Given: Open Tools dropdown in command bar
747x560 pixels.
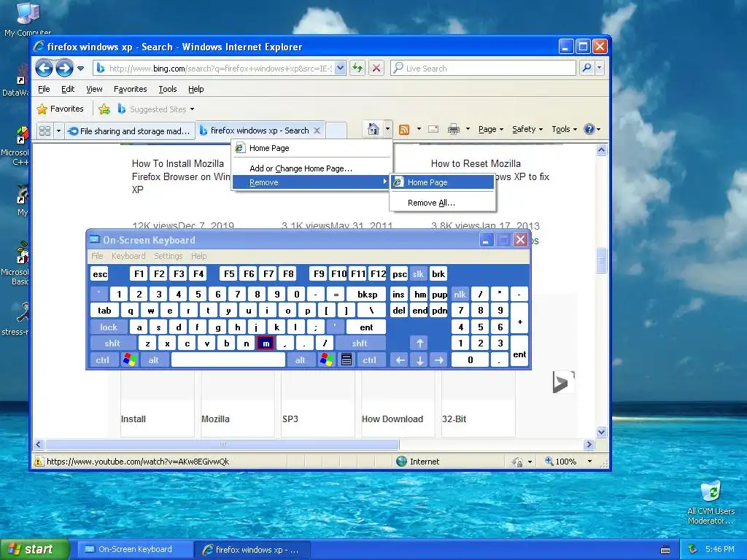Looking at the screenshot, I should pos(564,129).
